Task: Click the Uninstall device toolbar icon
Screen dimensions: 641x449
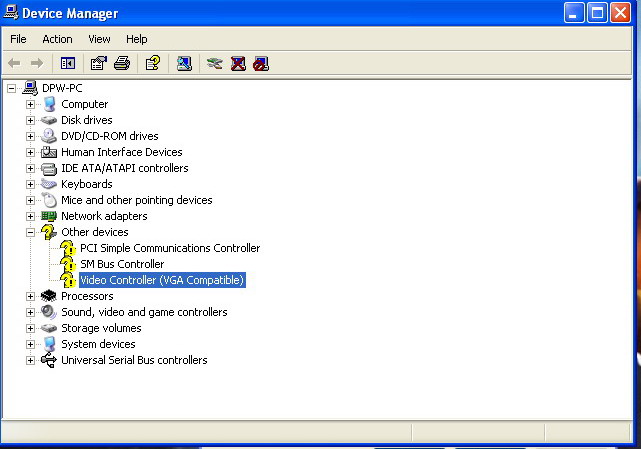Action: tap(238, 63)
